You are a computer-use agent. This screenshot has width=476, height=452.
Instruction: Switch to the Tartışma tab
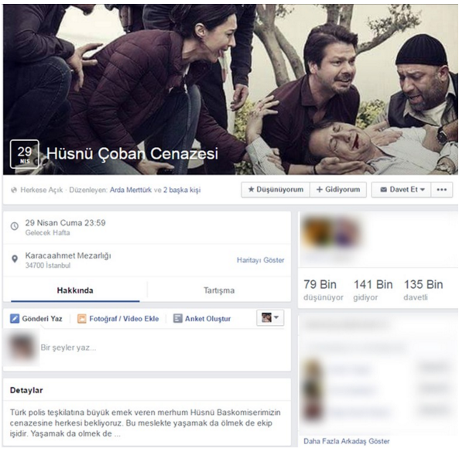(x=219, y=290)
